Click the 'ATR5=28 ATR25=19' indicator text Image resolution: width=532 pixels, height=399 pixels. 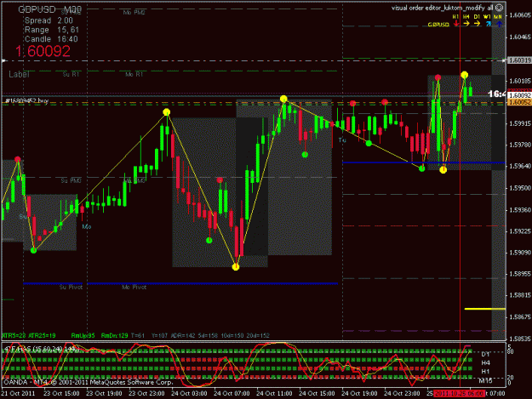coord(28,335)
